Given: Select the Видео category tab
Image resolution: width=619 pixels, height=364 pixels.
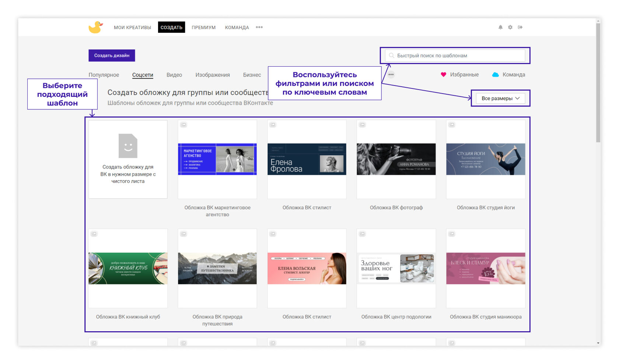Looking at the screenshot, I should tap(174, 75).
